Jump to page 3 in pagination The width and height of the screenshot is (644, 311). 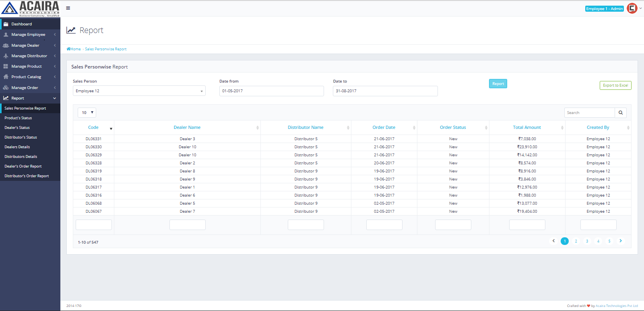587,241
